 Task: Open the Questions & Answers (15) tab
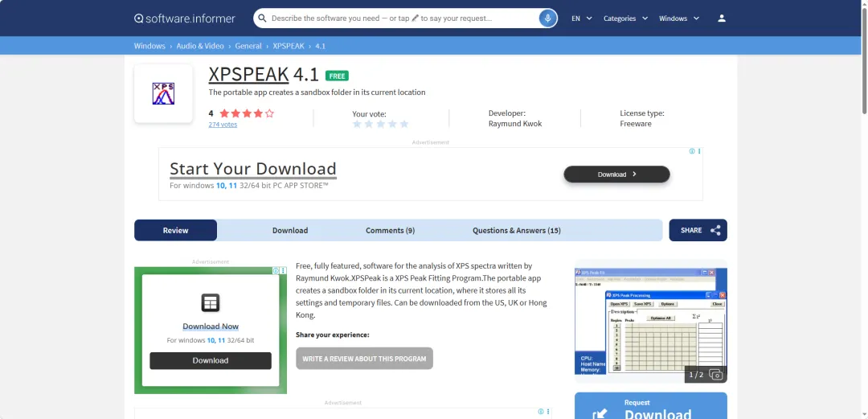[517, 231]
